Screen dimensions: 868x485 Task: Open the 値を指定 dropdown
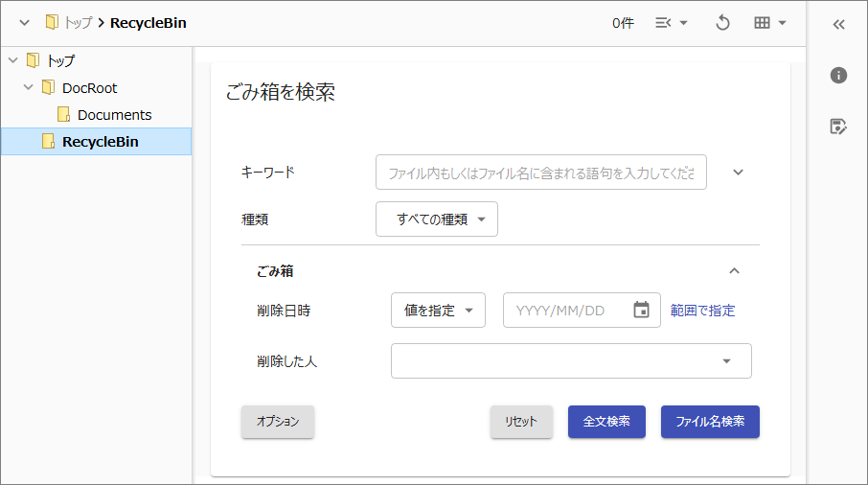438,311
